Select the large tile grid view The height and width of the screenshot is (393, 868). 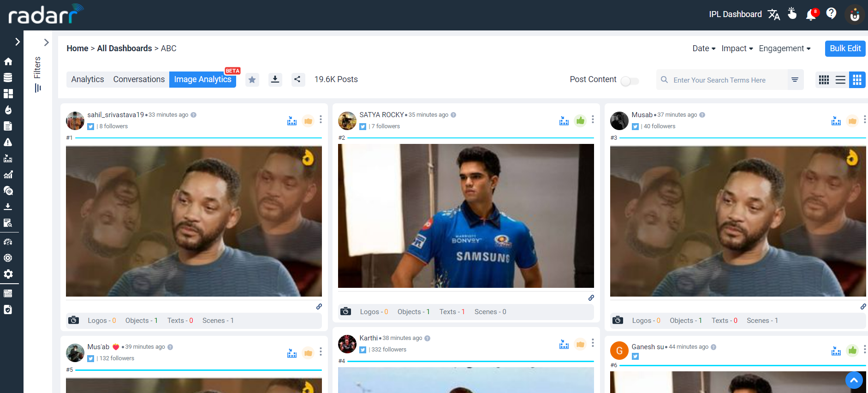click(x=857, y=80)
